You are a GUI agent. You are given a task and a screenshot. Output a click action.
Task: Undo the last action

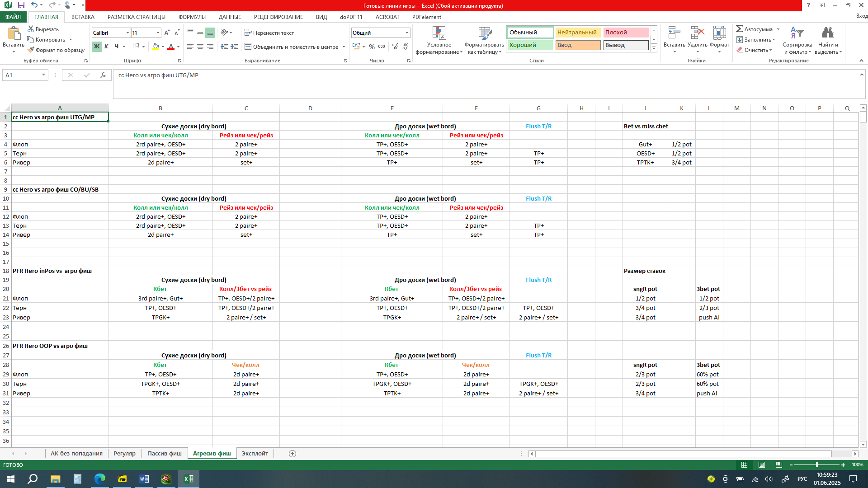34,5
